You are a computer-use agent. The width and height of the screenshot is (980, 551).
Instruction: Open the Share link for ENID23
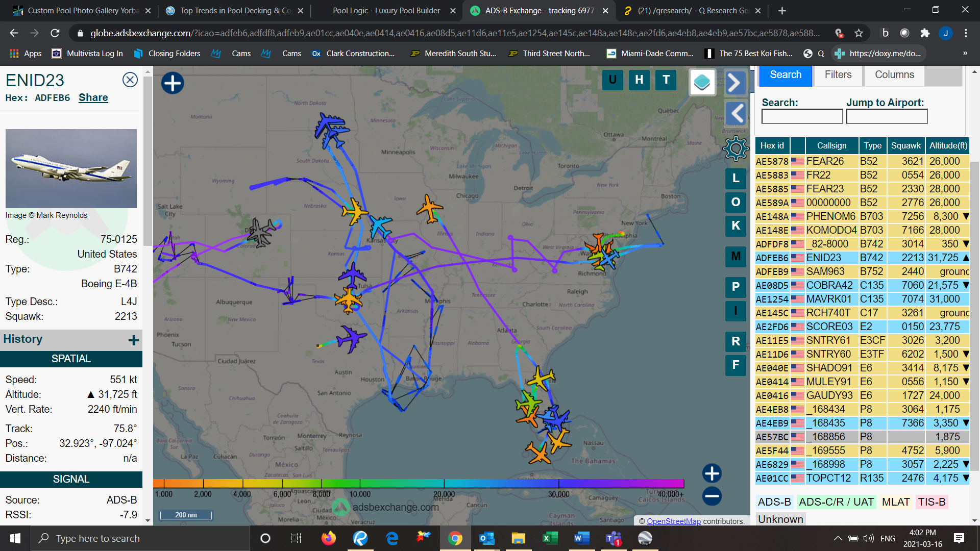click(x=93, y=97)
